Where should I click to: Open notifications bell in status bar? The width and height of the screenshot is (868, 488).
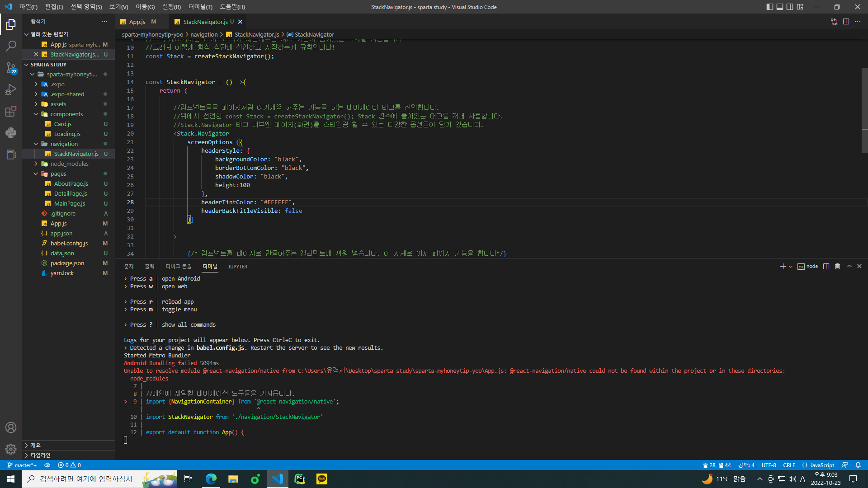[x=858, y=465]
